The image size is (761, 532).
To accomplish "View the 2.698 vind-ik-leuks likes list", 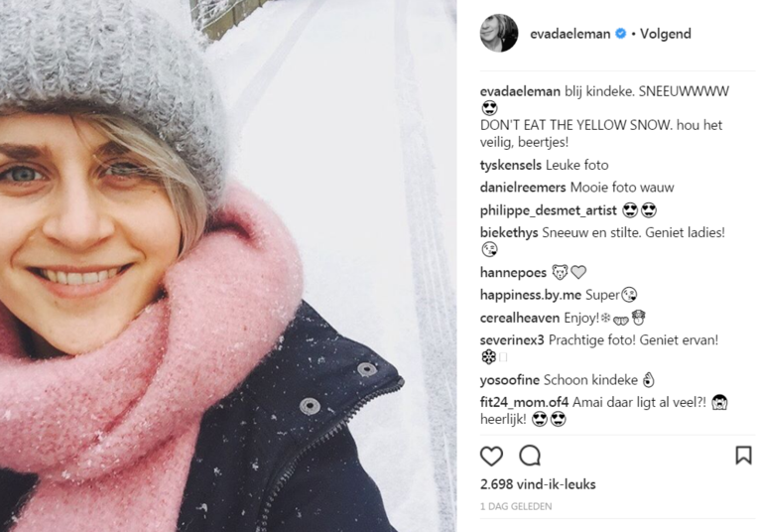I will coord(538,484).
